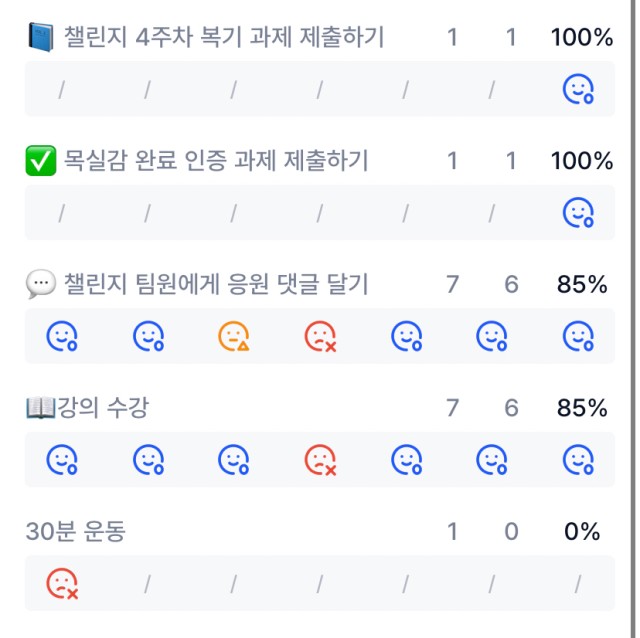640x638 pixels.
Task: Click the speech bubble emoji beside 챌린지 팀원에게
Action: click(x=41, y=284)
